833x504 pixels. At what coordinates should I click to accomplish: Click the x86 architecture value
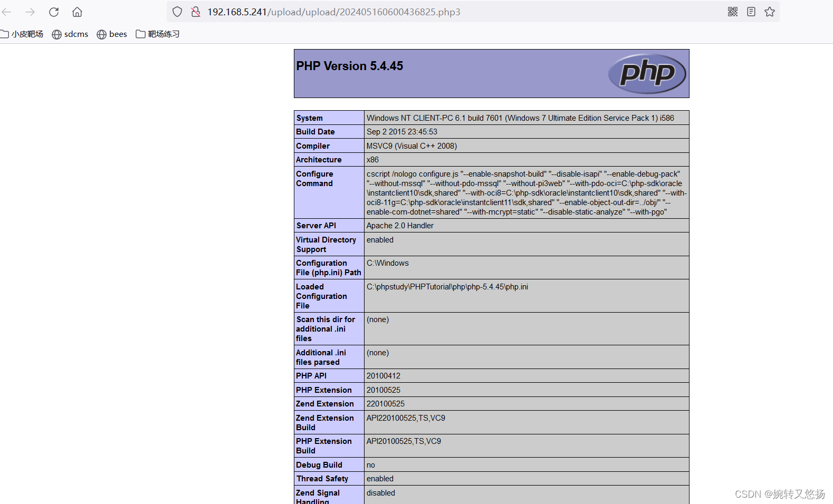point(372,160)
